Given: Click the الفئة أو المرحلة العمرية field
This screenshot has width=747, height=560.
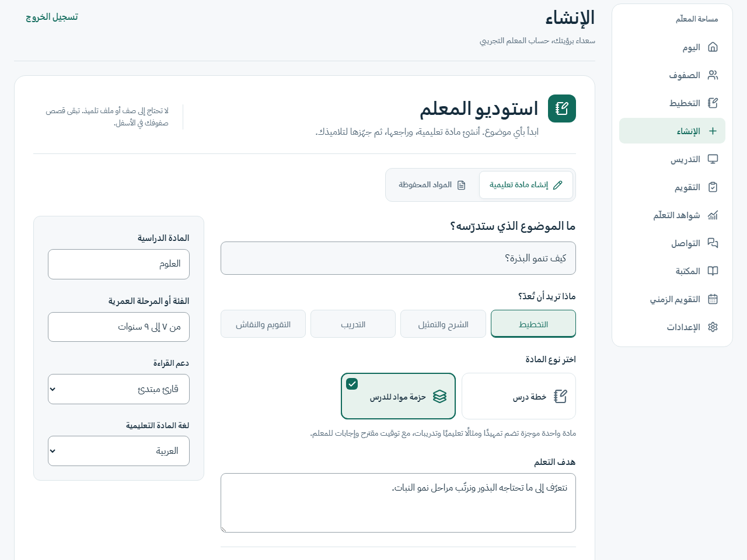Looking at the screenshot, I should tap(118, 327).
